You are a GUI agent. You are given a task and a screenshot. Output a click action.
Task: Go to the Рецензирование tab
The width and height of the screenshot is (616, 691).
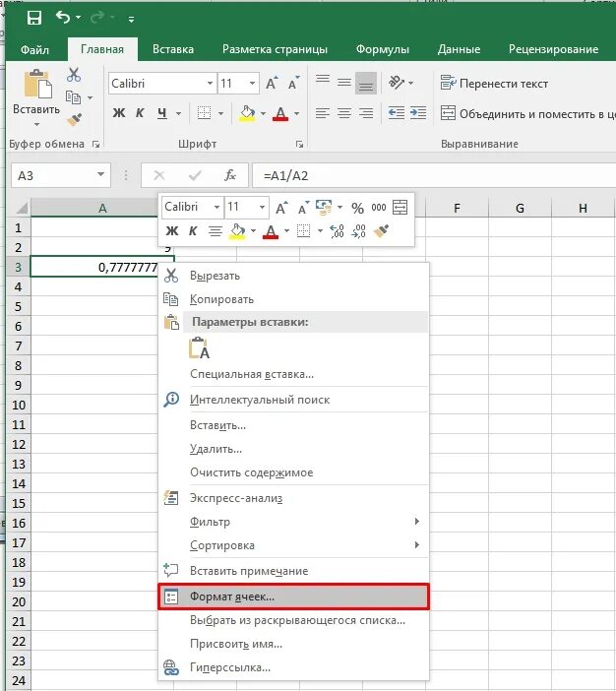pyautogui.click(x=553, y=49)
